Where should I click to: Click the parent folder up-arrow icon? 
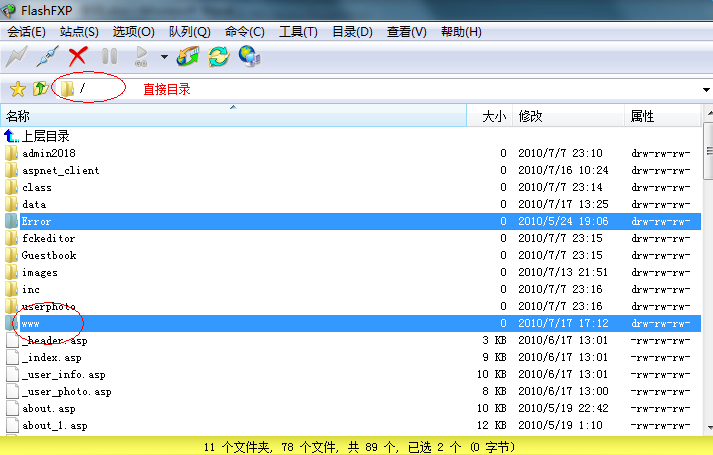[40, 89]
